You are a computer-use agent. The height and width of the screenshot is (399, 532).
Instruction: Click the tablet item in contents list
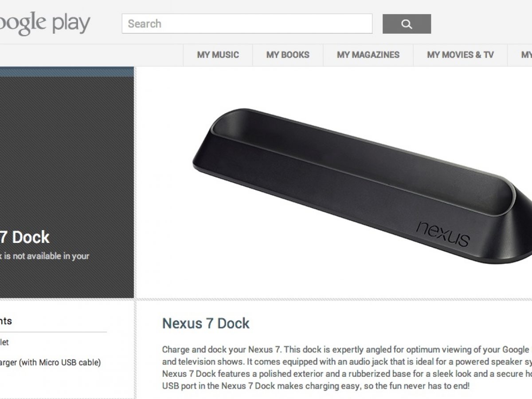click(x=4, y=342)
